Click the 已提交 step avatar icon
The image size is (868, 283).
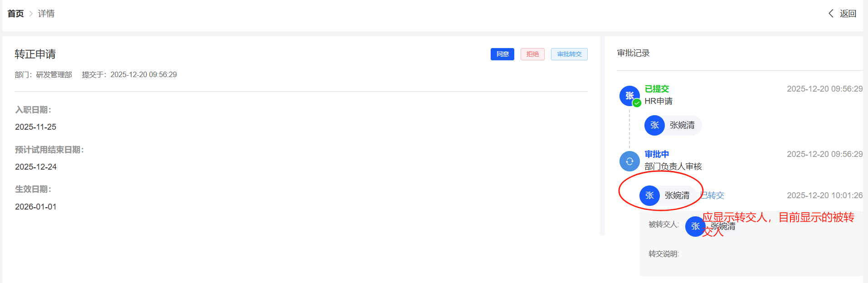(x=629, y=95)
